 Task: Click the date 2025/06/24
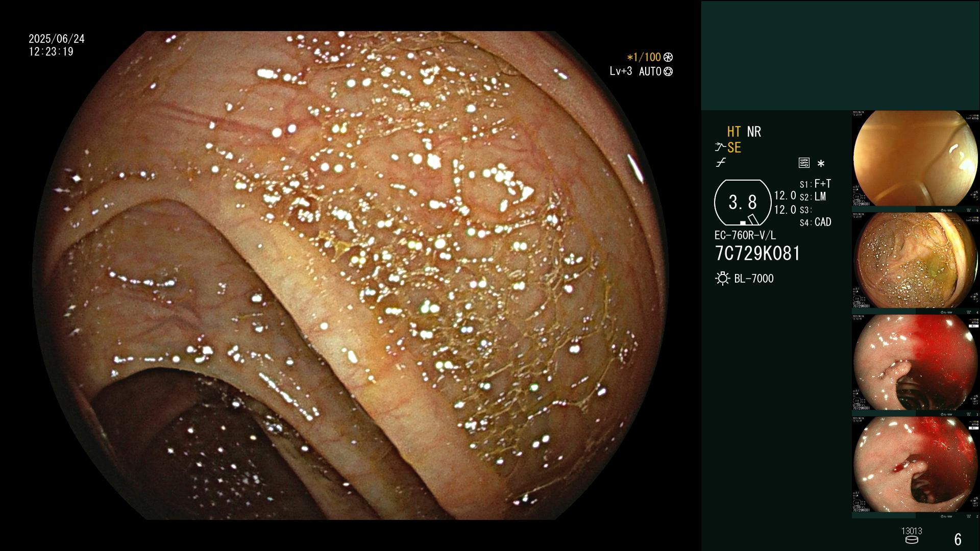[57, 39]
